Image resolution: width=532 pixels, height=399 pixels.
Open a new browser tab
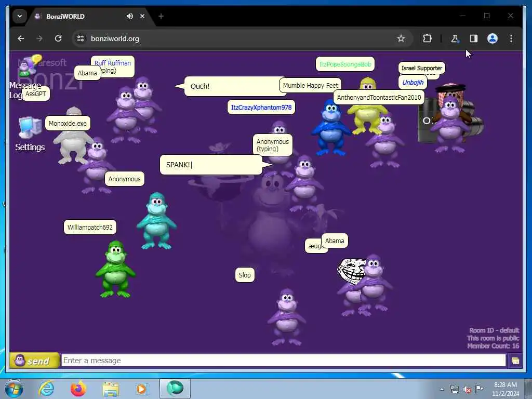(x=161, y=16)
